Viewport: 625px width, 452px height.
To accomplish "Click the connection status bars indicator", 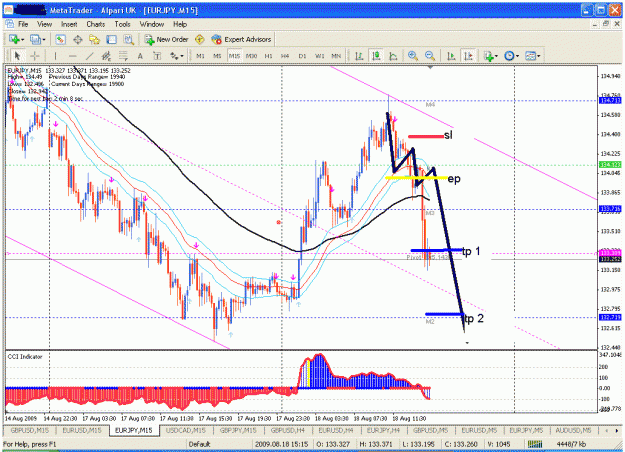I will click(x=535, y=444).
